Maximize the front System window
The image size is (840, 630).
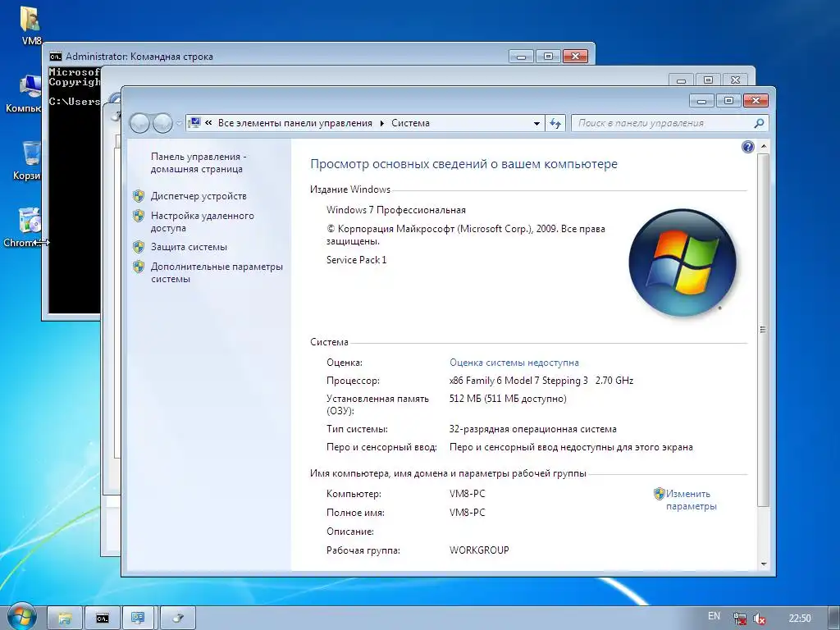tap(728, 101)
